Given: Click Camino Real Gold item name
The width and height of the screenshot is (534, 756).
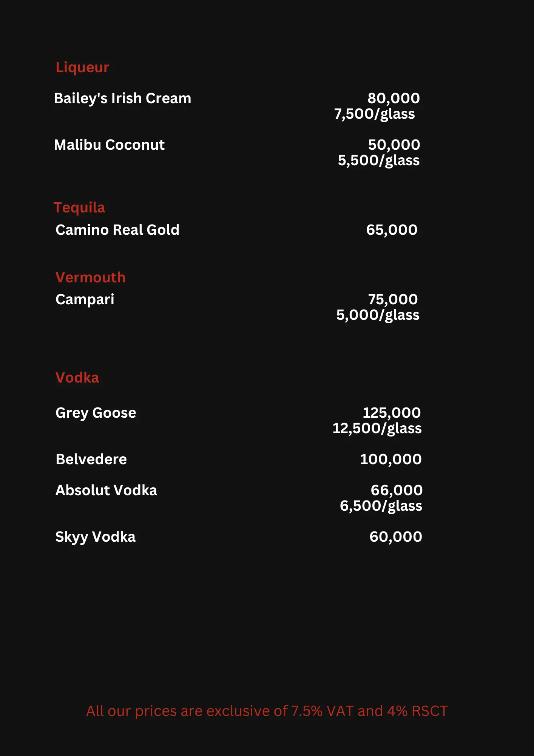Looking at the screenshot, I should 117,230.
